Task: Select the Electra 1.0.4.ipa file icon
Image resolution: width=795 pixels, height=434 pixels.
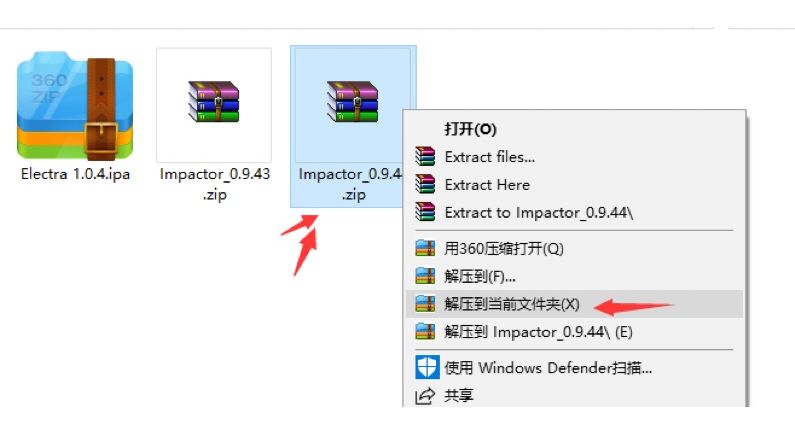Action: (x=75, y=106)
